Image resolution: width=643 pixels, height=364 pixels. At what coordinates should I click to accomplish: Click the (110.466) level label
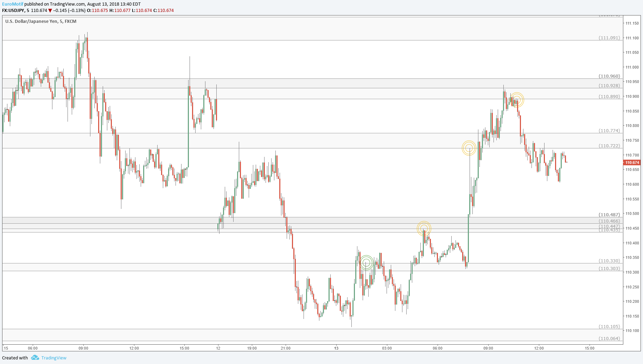coord(610,221)
